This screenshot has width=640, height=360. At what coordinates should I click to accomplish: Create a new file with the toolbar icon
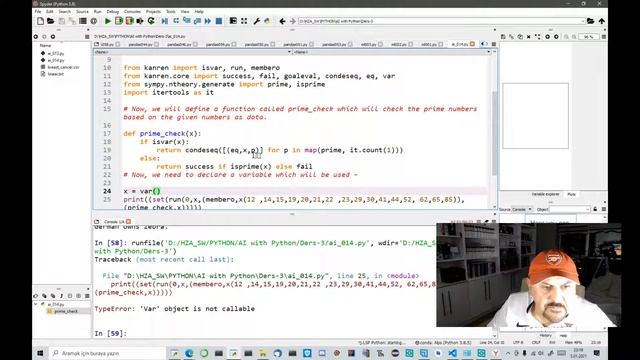coord(40,21)
